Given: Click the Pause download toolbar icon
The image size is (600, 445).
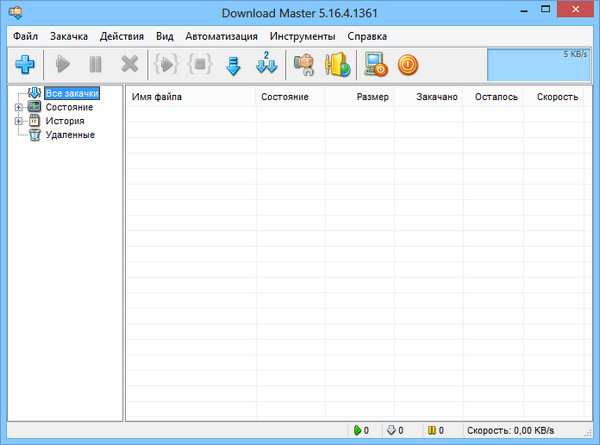Looking at the screenshot, I should coord(96,65).
